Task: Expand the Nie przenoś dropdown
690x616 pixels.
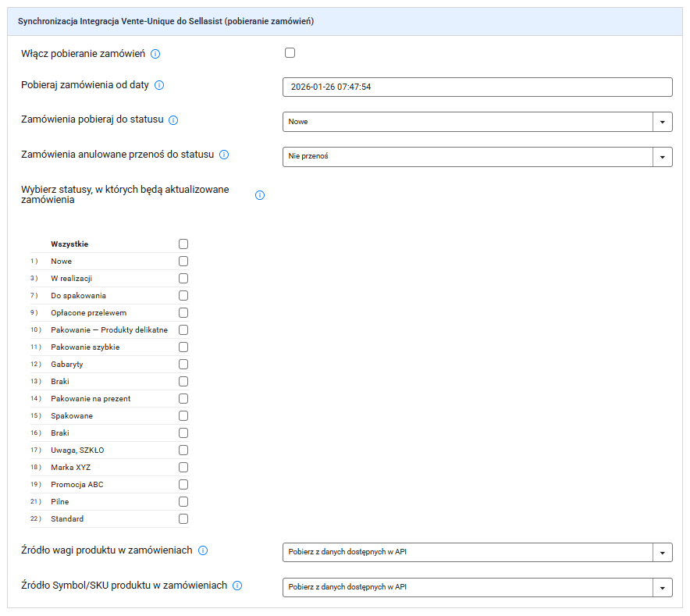Action: pos(477,156)
